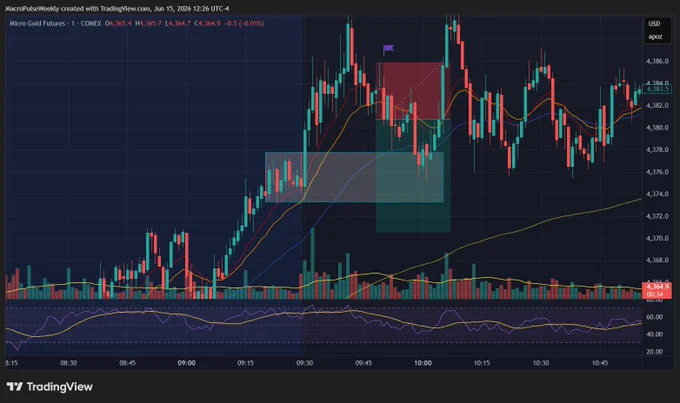Click the 4,372.0 price axis label
Image resolution: width=680 pixels, height=403 pixels.
tap(657, 216)
